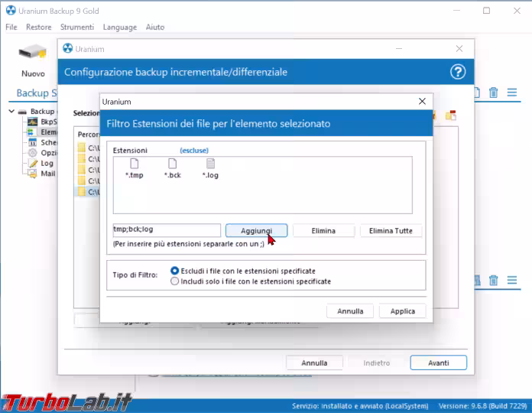Click the Uranium Backup logo in the title bar
This screenshot has width=532, height=413.
point(11,11)
